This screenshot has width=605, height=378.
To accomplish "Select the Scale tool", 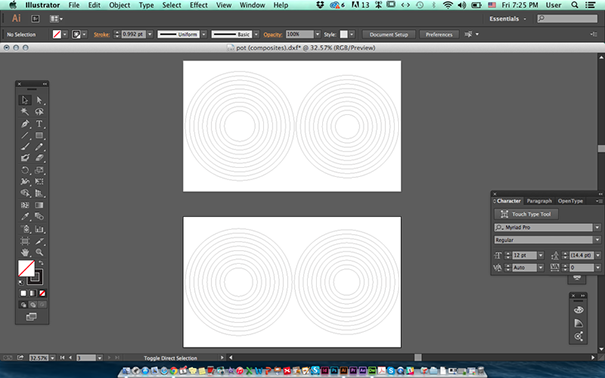I will (x=39, y=170).
